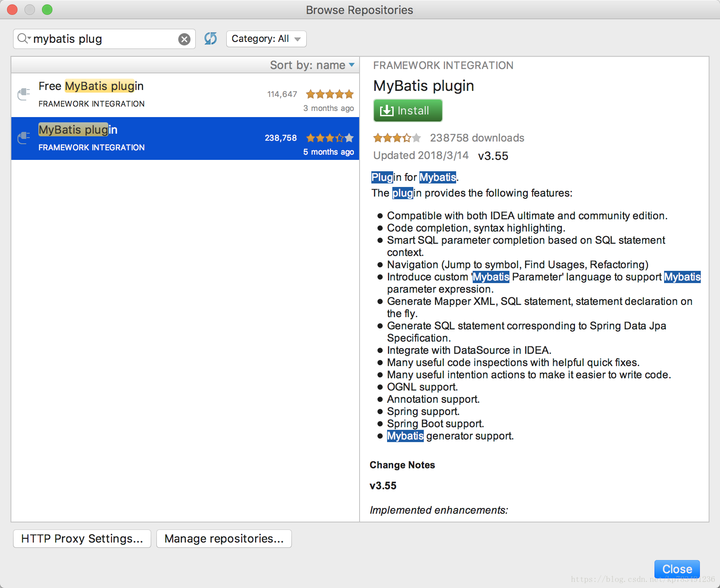720x588 pixels.
Task: Click the 'OGNL support.' bullet
Action: [x=422, y=387]
